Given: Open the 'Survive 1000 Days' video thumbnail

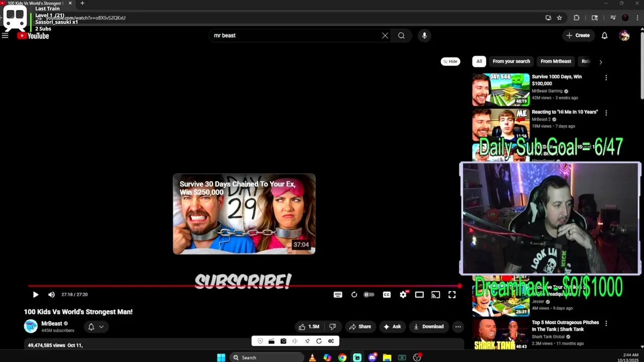Looking at the screenshot, I should pyautogui.click(x=501, y=89).
